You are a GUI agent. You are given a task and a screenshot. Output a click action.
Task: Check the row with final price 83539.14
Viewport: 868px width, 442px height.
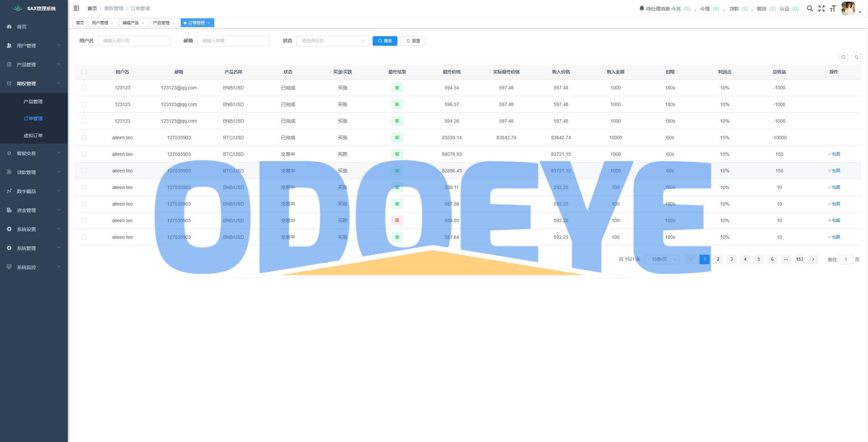coord(84,138)
